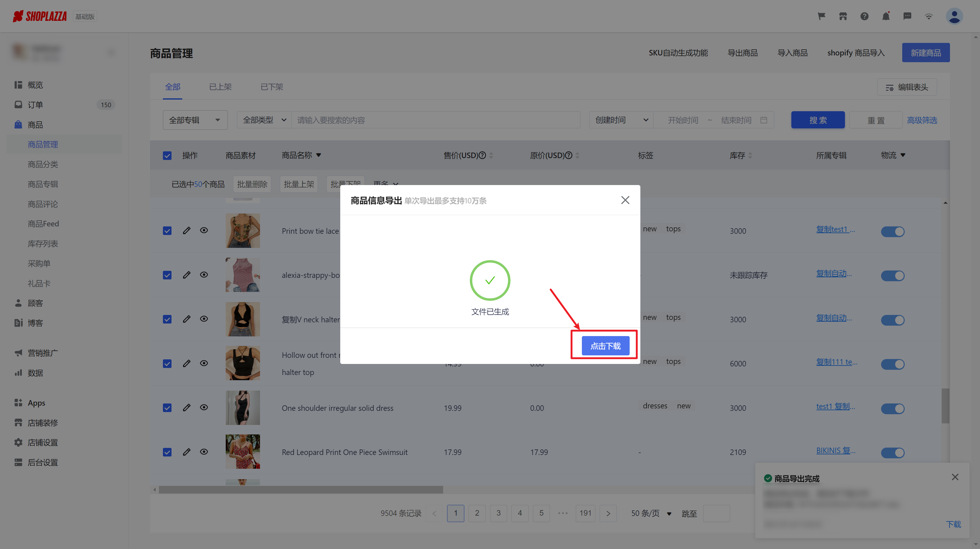Screen dimensions: 980x549
Task: Click the Shoplazza logo
Action: click(40, 16)
